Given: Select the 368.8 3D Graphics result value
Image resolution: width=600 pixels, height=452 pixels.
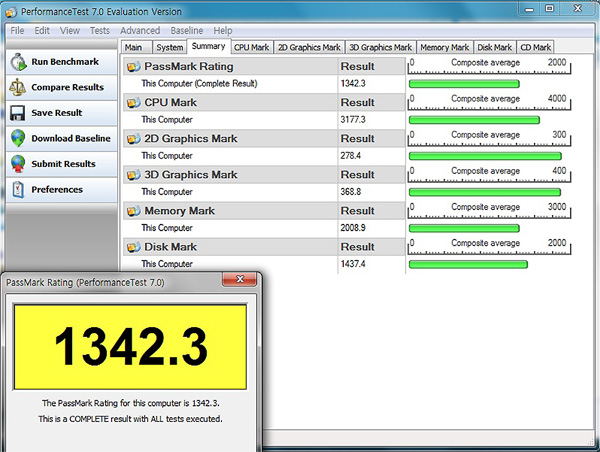Looking at the screenshot, I should point(351,192).
